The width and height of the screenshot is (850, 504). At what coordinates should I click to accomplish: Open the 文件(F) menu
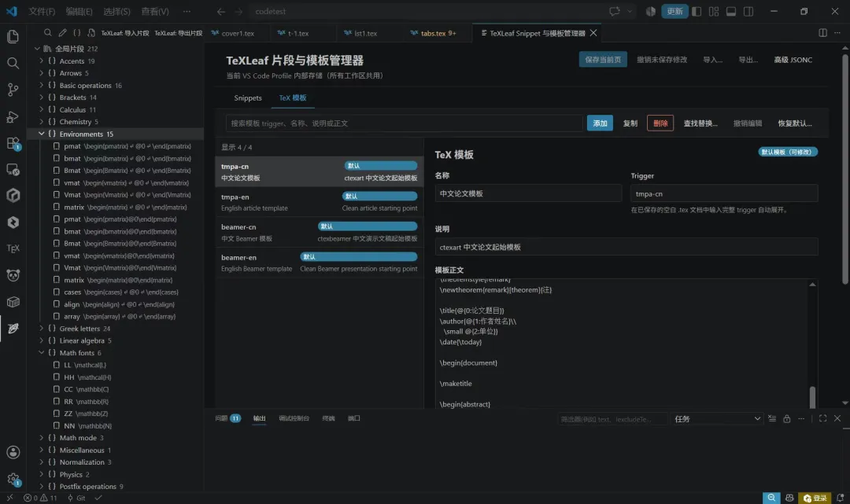click(42, 11)
